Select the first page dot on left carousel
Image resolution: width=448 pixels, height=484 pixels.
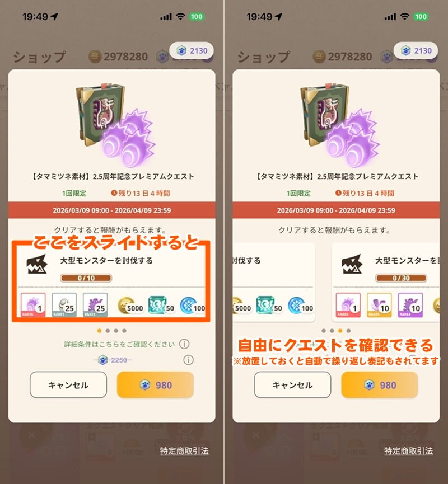point(99,331)
